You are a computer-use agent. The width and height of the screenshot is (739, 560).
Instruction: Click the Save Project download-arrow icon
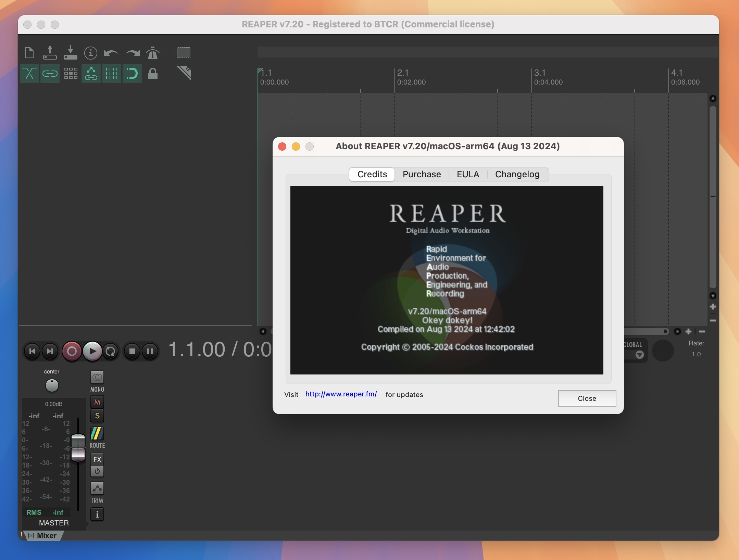71,53
